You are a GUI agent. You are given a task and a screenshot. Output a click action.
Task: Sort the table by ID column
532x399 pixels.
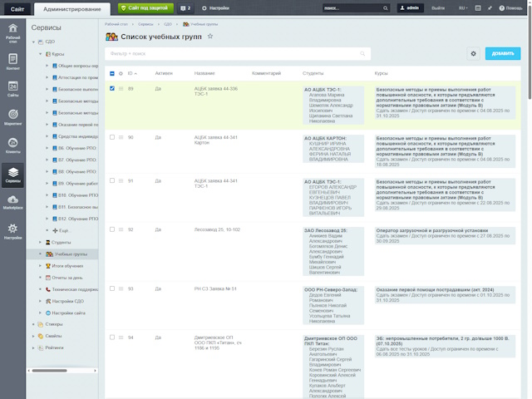132,73
